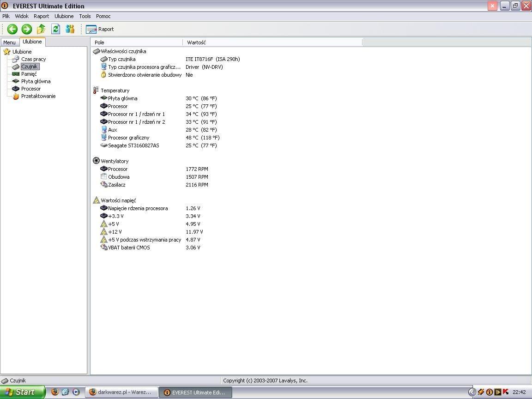This screenshot has width=532, height=399.
Task: Click the 1772 RPM processor fan value
Action: click(x=197, y=169)
